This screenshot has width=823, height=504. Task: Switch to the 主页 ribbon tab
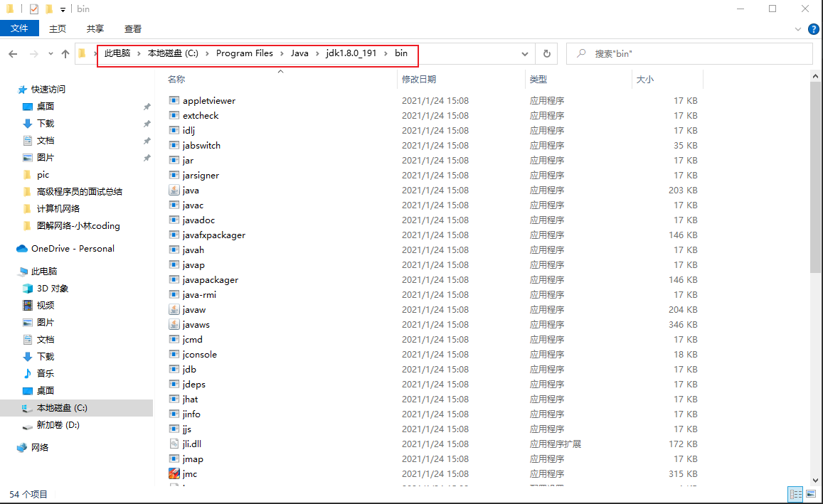point(57,28)
